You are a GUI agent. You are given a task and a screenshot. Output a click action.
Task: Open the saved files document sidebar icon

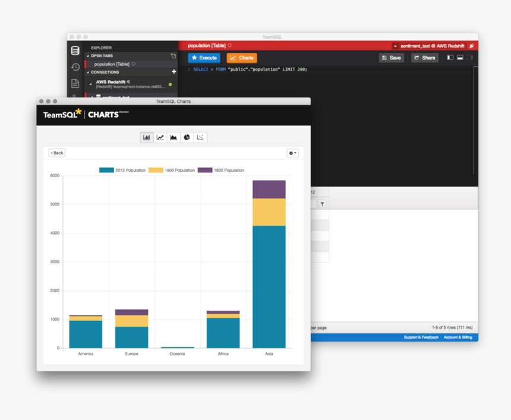click(x=75, y=83)
